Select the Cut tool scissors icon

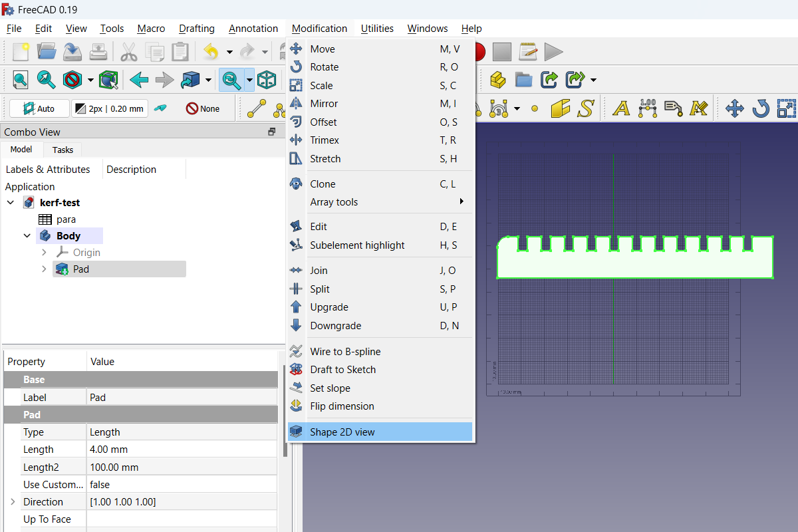coord(129,51)
